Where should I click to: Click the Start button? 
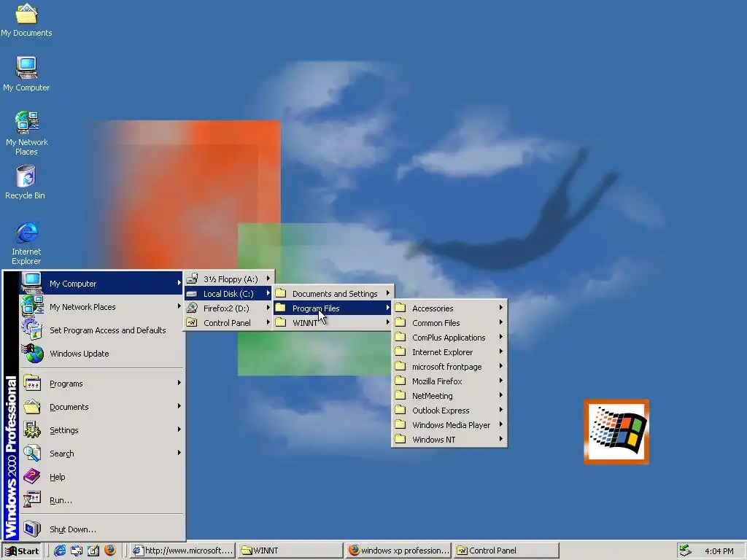[22, 551]
